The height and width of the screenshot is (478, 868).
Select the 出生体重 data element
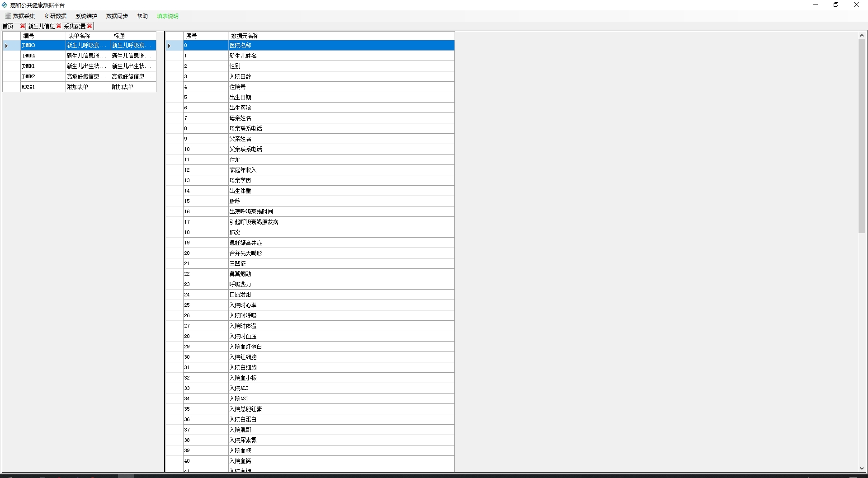point(341,191)
